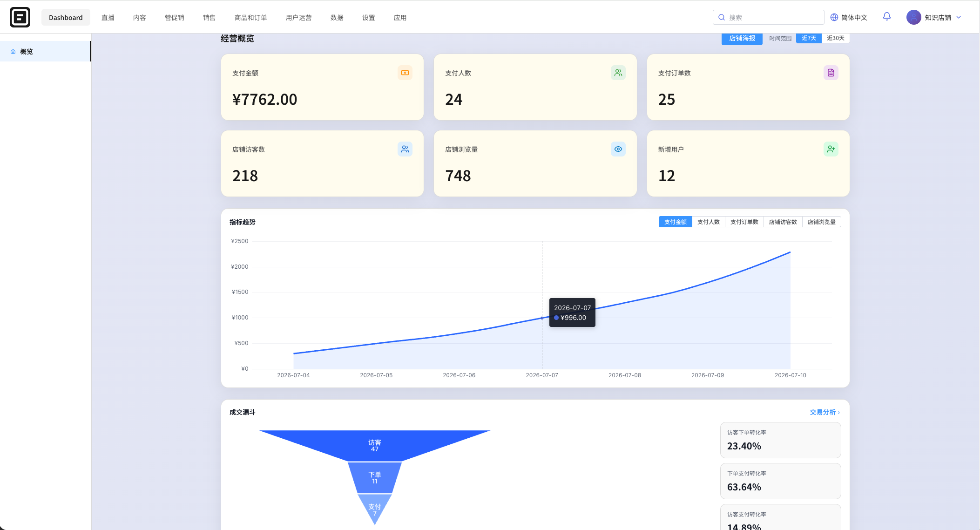Open the 用户运营 nav menu
Viewport: 980px width, 530px height.
[x=299, y=17]
